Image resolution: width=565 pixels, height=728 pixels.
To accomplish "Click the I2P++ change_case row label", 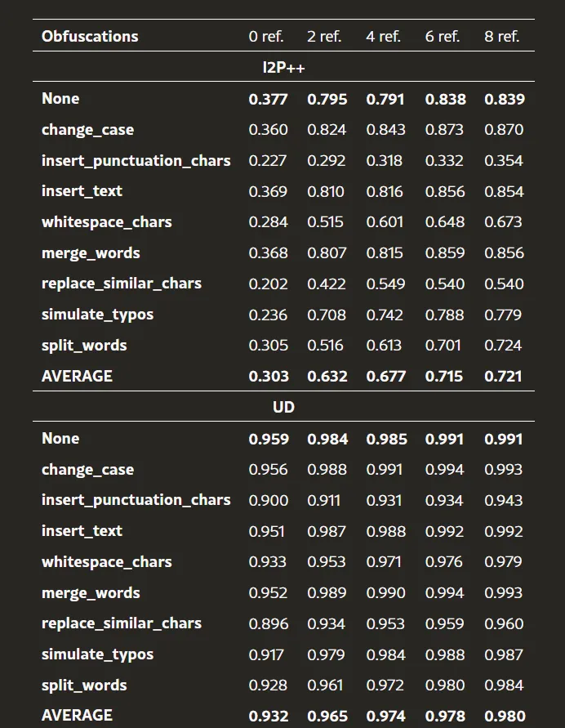I will tap(87, 130).
